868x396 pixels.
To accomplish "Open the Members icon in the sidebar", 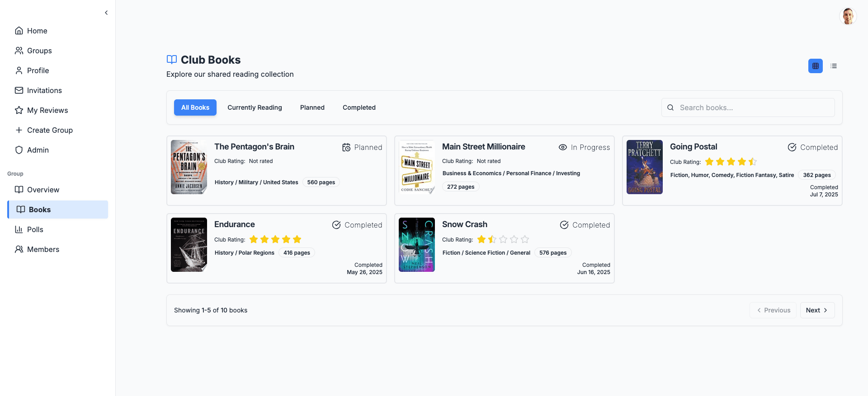I will (x=19, y=249).
